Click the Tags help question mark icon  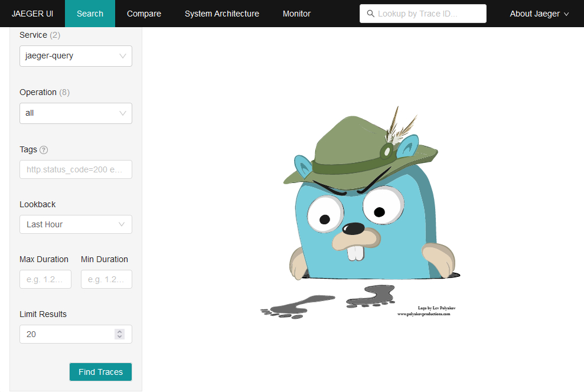[44, 150]
